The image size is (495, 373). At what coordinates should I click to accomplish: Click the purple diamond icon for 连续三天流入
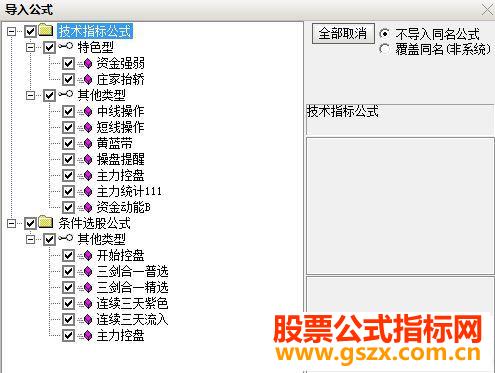[x=88, y=319]
